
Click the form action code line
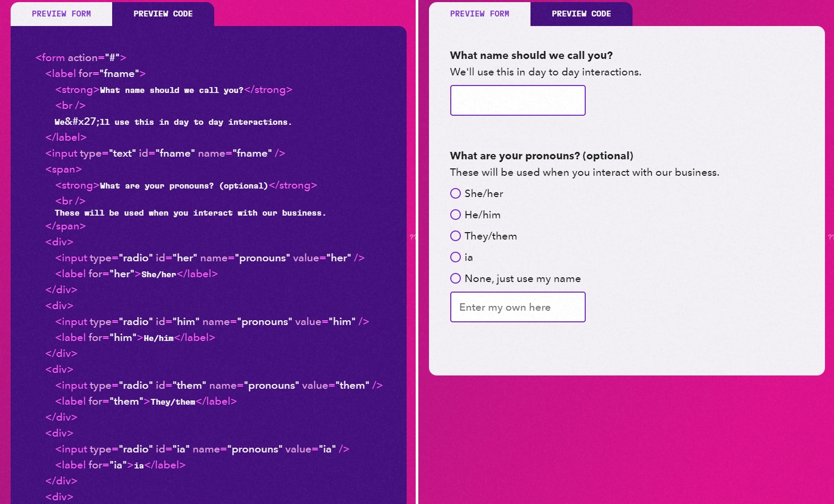click(81, 57)
